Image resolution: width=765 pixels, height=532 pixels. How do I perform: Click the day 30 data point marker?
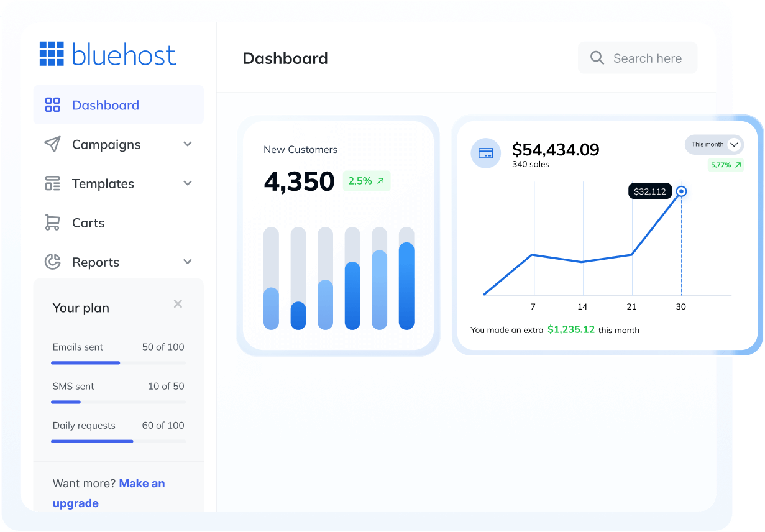pyautogui.click(x=681, y=191)
